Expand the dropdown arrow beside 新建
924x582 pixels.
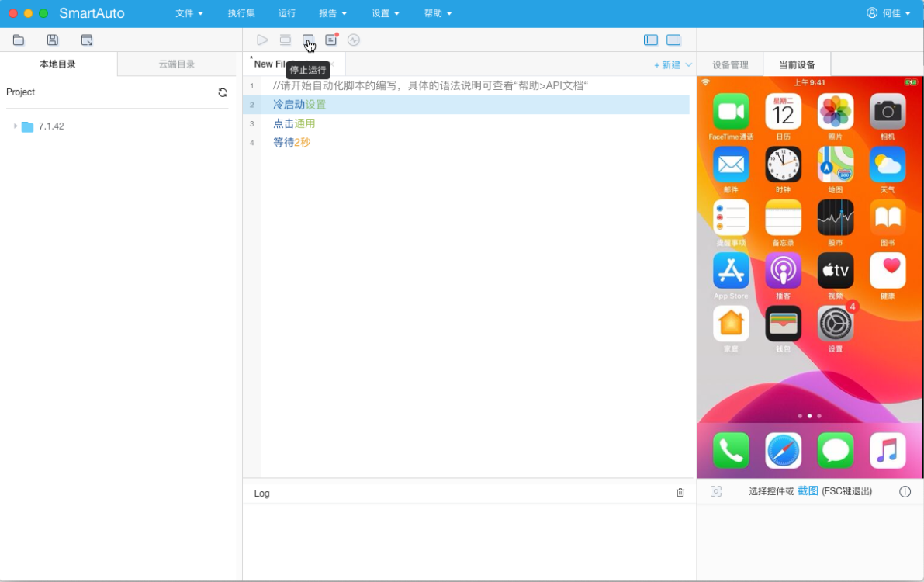click(x=688, y=65)
